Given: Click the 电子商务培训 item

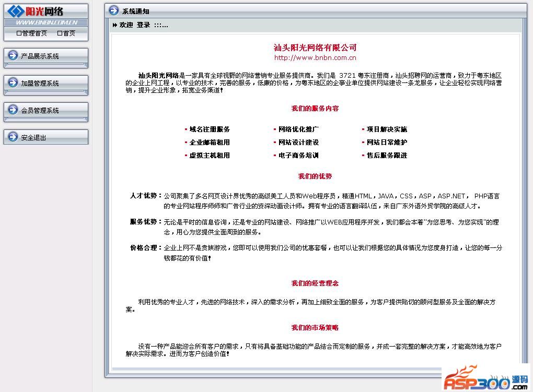Looking at the screenshot, I should tap(298, 155).
